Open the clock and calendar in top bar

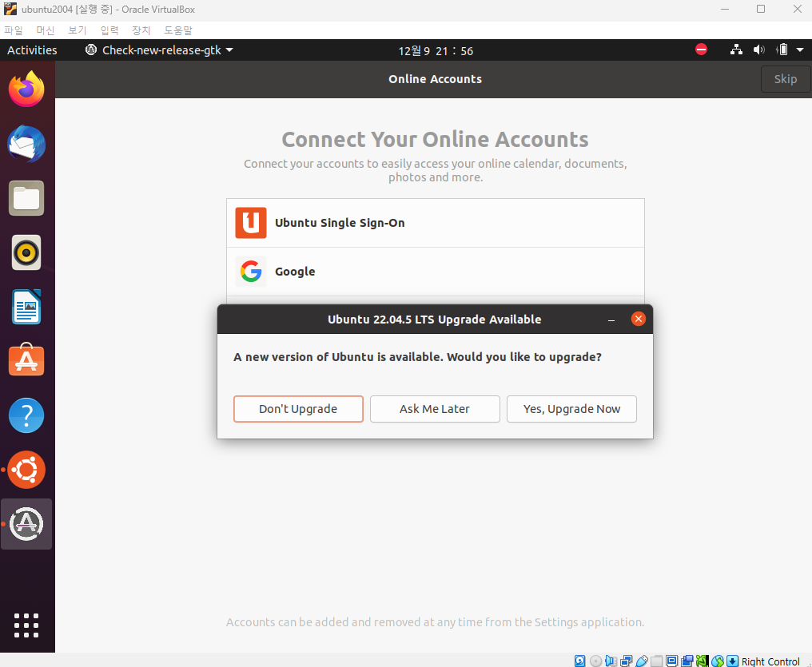pyautogui.click(x=436, y=50)
